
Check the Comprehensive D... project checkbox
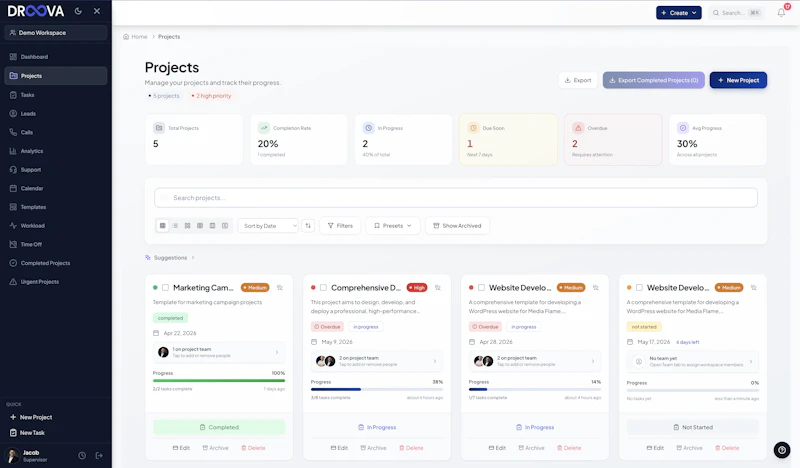pyautogui.click(x=323, y=288)
